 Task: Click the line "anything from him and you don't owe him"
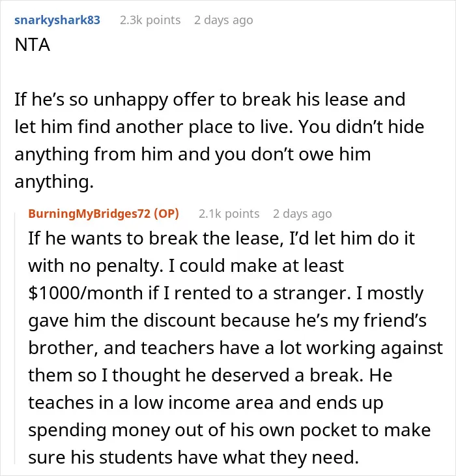pos(193,155)
